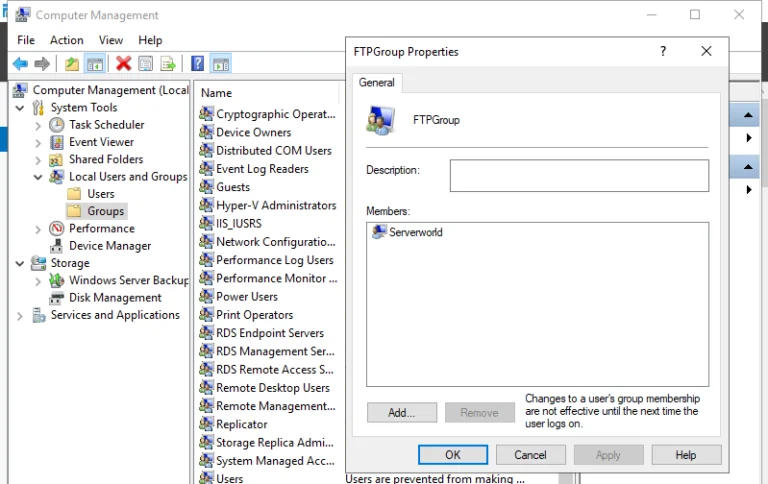
Task: Expand the Event Viewer node
Action: tap(38, 143)
